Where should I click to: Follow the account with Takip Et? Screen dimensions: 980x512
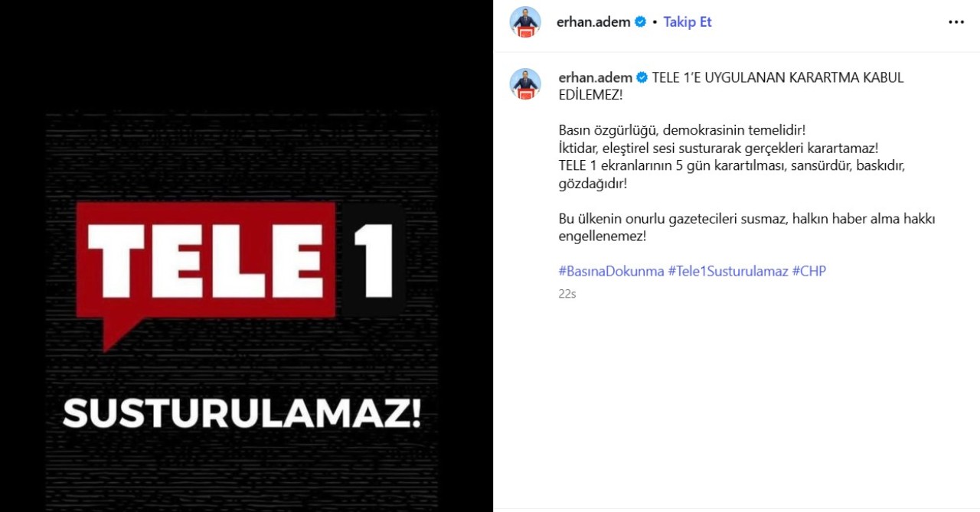pyautogui.click(x=688, y=22)
